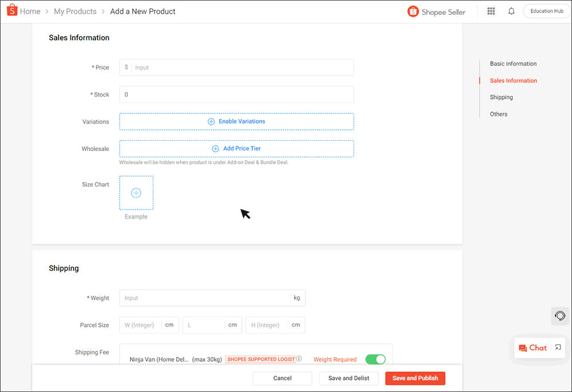Select Basic information in right sidebar
Image resolution: width=572 pixels, height=392 pixels.
click(513, 64)
